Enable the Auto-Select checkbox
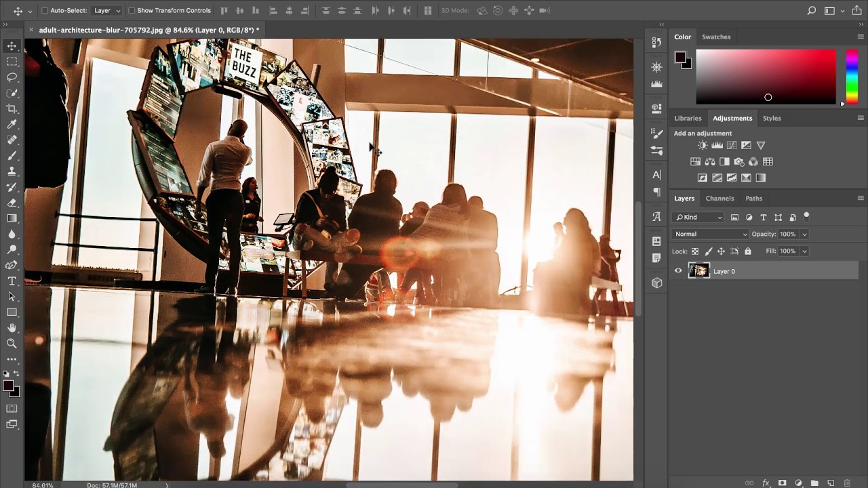This screenshot has width=868, height=488. 45,11
